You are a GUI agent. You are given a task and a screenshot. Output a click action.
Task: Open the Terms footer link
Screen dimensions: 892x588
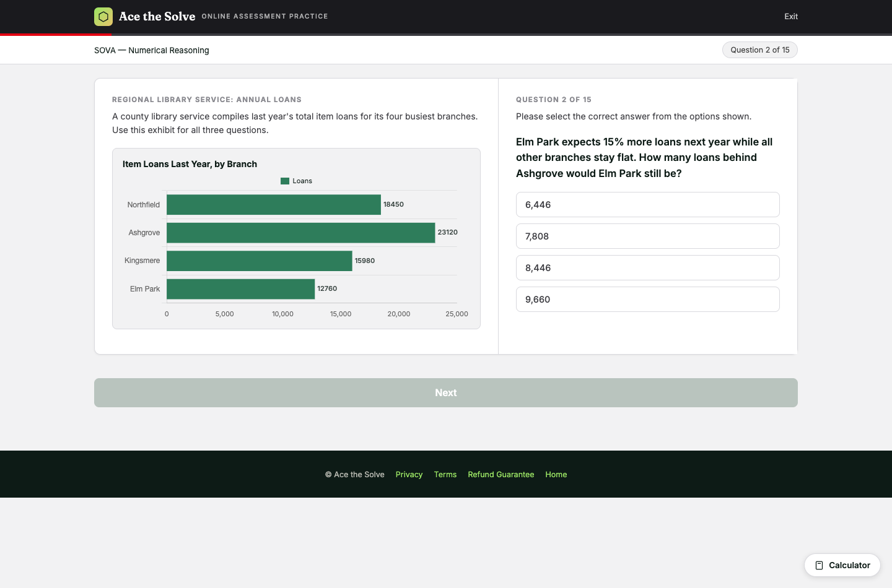[445, 475]
